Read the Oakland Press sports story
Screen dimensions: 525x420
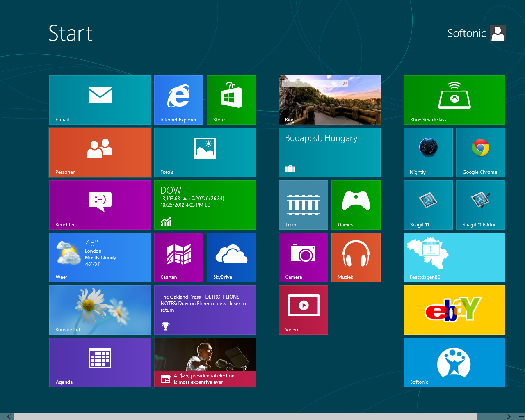click(205, 310)
